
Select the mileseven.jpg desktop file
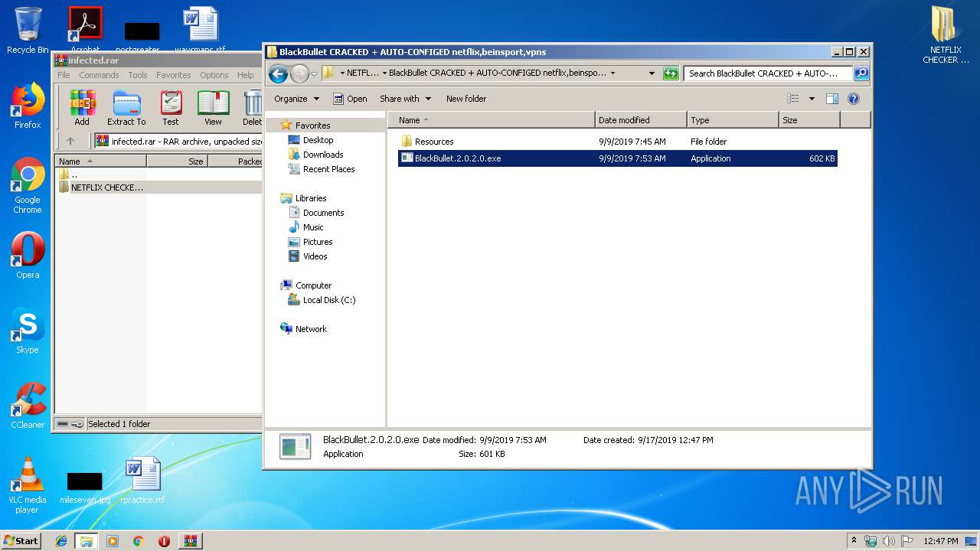(x=85, y=487)
